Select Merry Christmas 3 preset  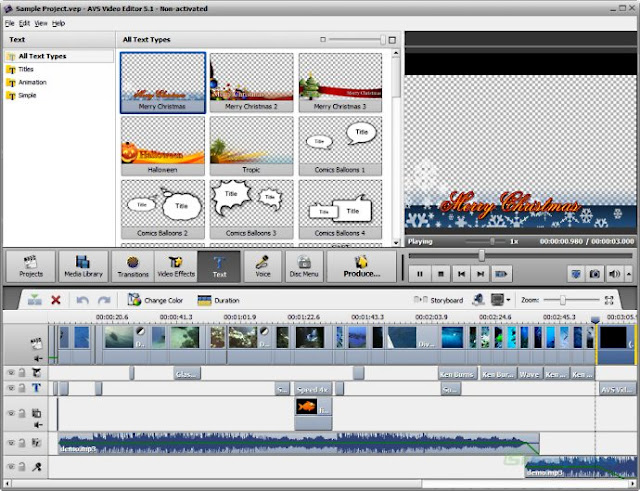point(340,82)
